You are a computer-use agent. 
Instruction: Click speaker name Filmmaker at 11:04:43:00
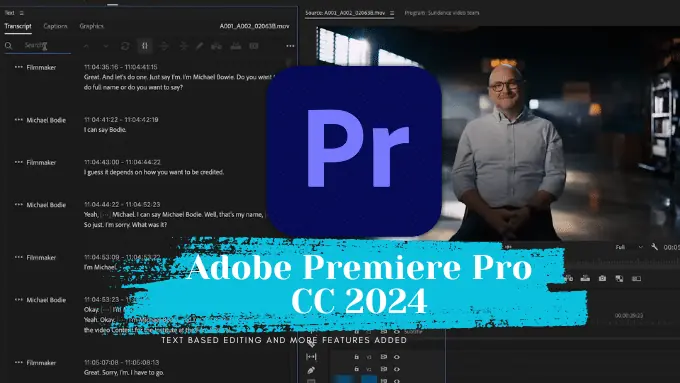tap(41, 163)
